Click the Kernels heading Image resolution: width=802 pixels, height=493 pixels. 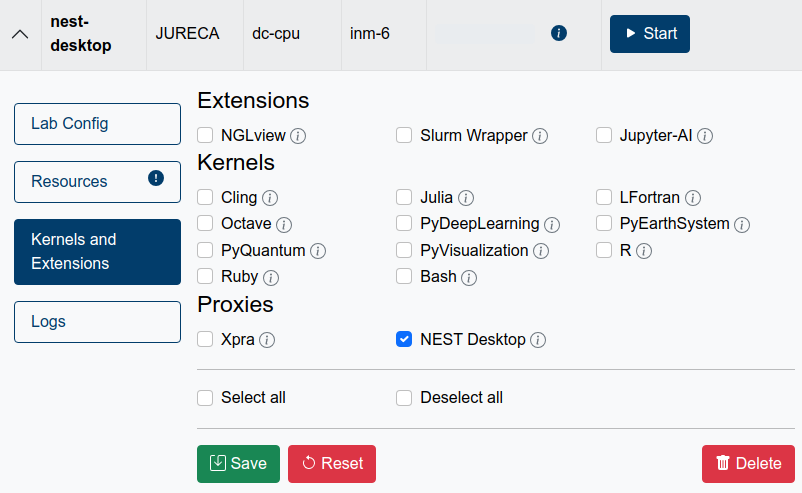(236, 163)
